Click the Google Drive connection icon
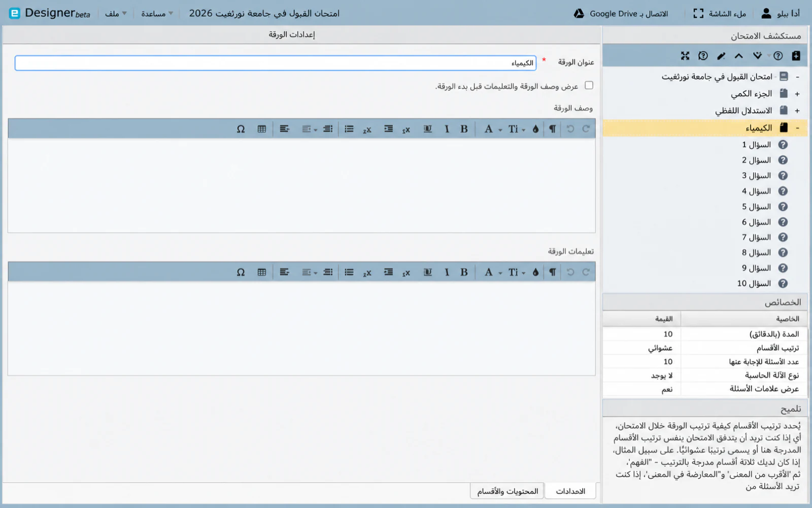 click(579, 14)
